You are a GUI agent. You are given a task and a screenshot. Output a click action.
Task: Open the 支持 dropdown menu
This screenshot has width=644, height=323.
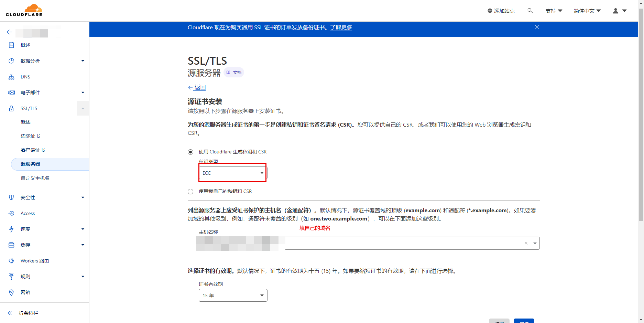554,11
